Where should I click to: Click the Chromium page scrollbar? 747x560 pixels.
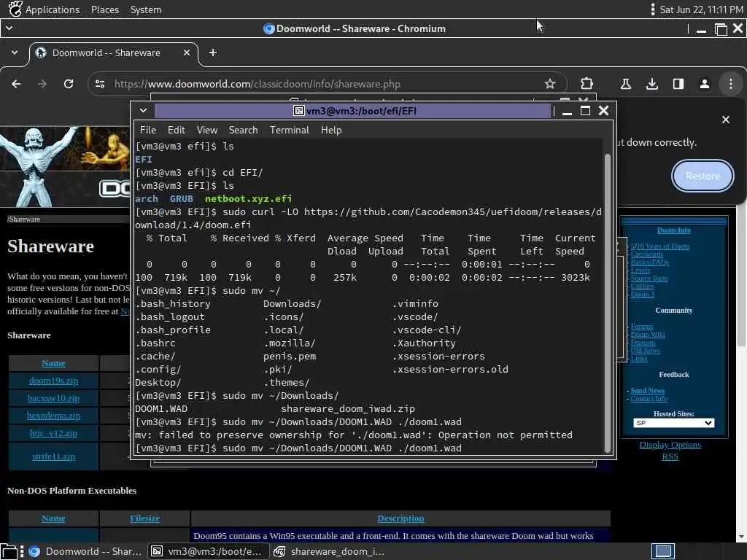pos(741,276)
